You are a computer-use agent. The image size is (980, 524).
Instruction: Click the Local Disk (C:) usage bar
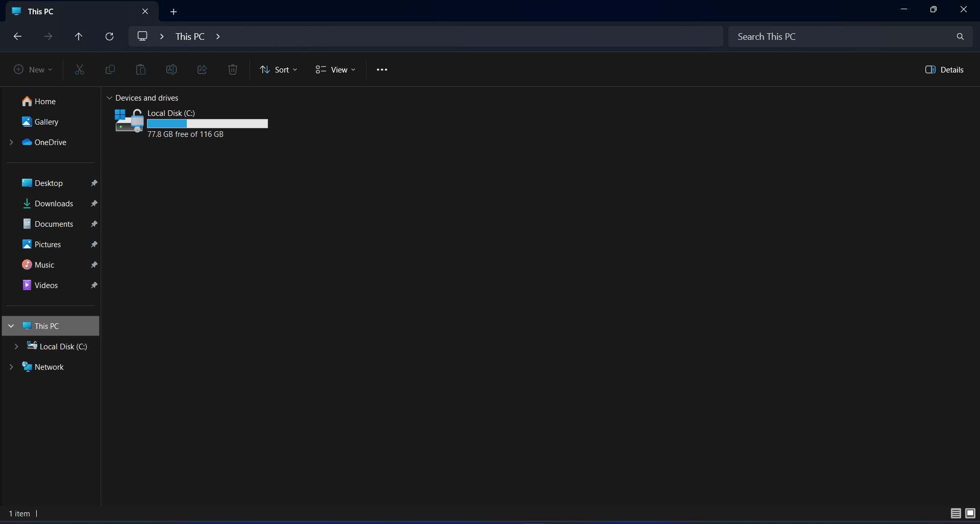point(207,124)
